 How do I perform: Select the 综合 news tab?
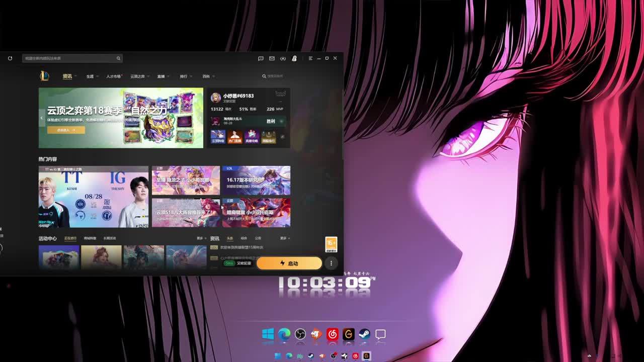pyautogui.click(x=244, y=238)
